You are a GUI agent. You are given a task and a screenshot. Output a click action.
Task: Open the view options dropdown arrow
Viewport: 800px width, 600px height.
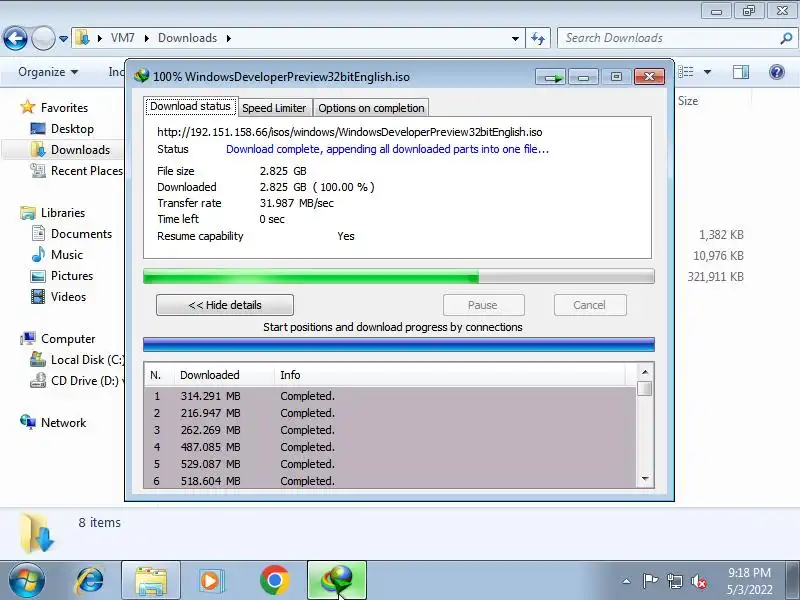pos(707,72)
